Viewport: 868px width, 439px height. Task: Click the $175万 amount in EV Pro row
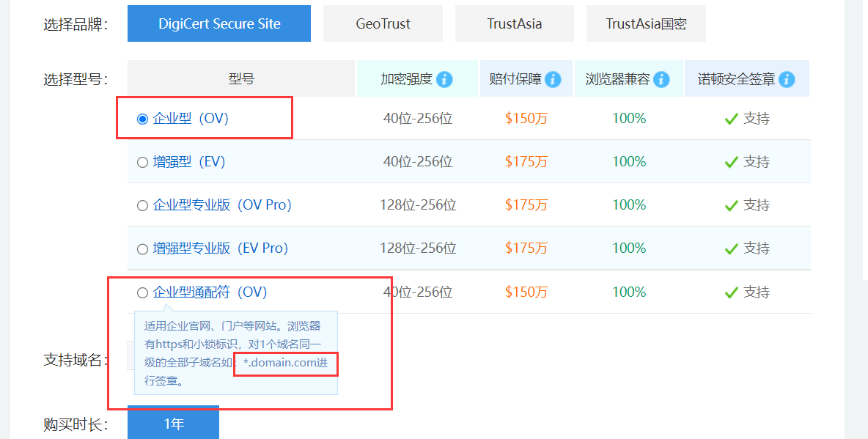526,248
